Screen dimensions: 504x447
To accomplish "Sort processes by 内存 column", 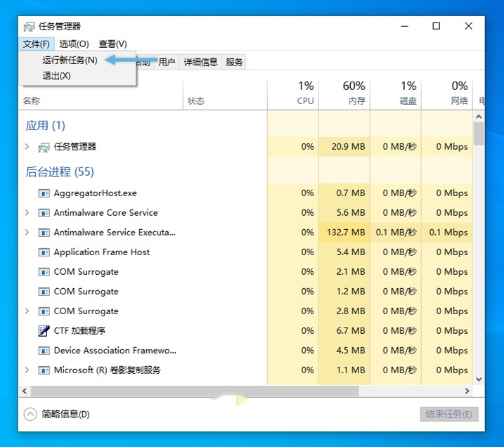I will point(344,94).
